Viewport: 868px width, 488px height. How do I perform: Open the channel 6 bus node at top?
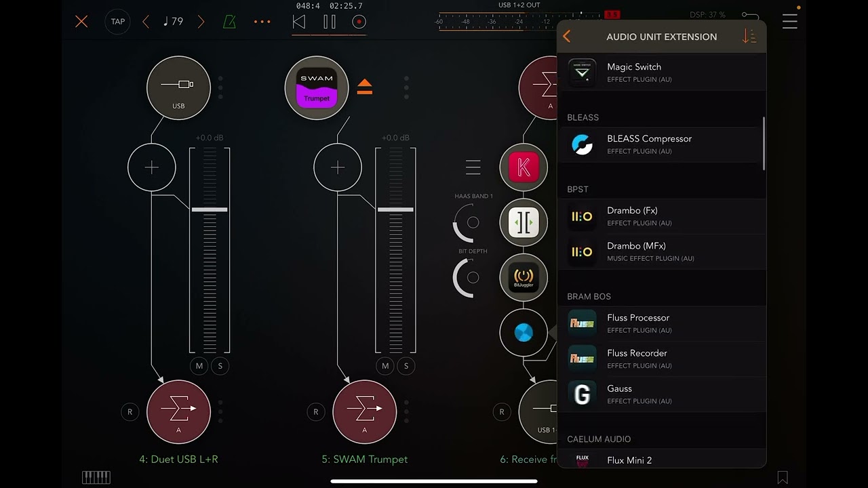pos(538,88)
